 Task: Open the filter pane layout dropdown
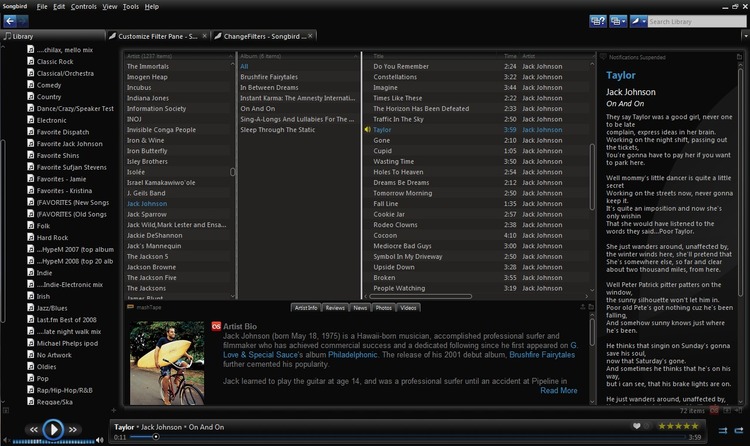tap(618, 21)
